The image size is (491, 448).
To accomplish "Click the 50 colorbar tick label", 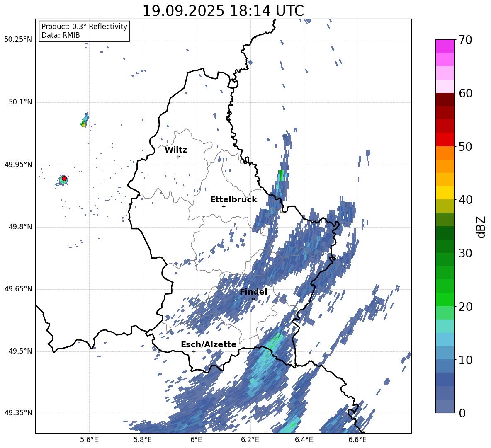I will [465, 146].
